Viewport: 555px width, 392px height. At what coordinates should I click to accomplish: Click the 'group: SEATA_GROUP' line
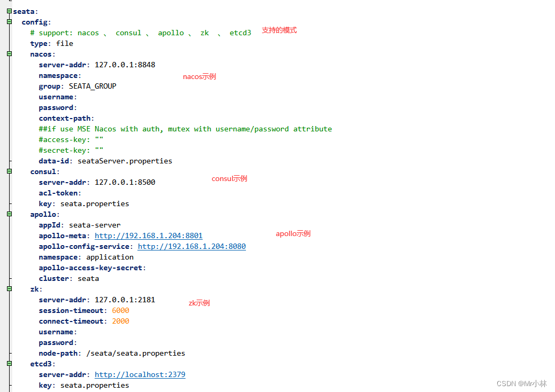(78, 86)
